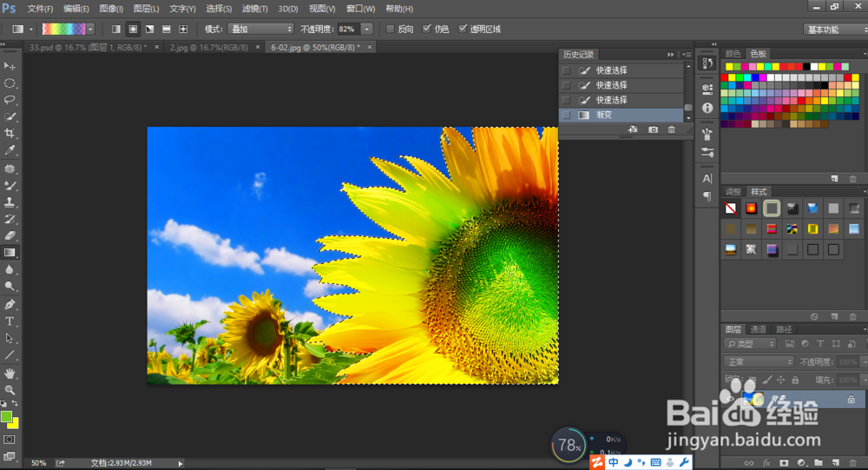Select the Horizontal Type tool

click(10, 321)
